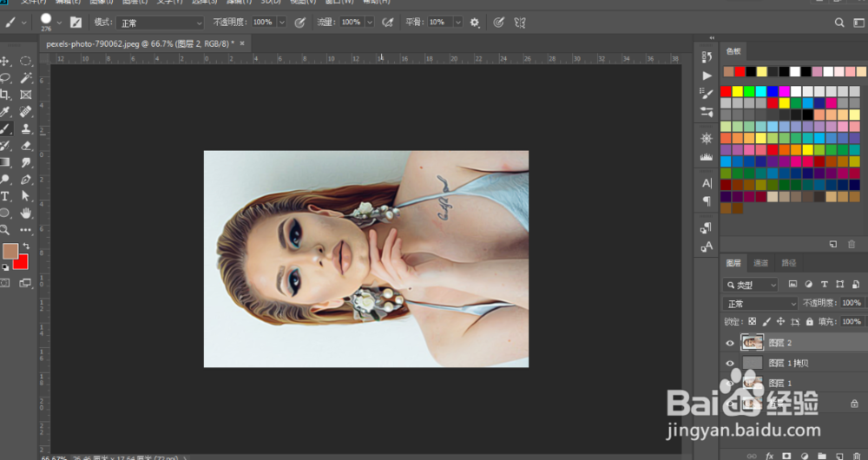Select the Gradient tool
868x460 pixels.
[4, 163]
